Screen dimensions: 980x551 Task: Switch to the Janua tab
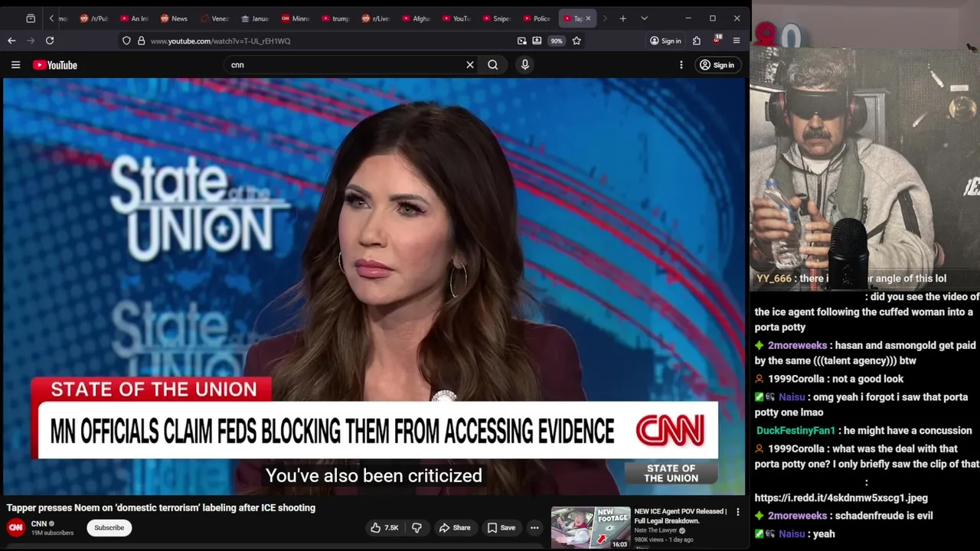coord(255,18)
